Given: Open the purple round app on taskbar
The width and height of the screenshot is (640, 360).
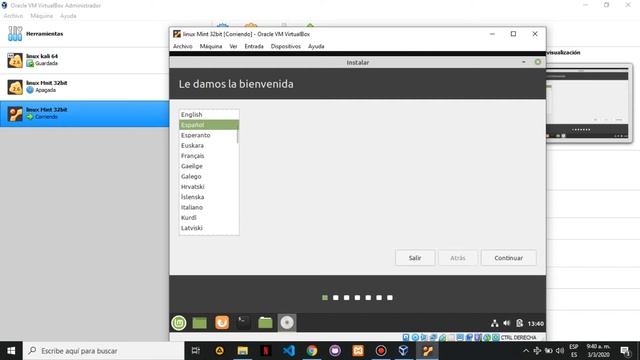Looking at the screenshot, I should [x=335, y=351].
